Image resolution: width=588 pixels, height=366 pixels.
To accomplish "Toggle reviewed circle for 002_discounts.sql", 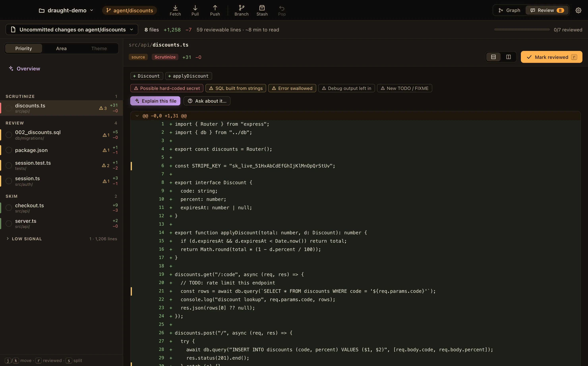I will click(x=9, y=135).
